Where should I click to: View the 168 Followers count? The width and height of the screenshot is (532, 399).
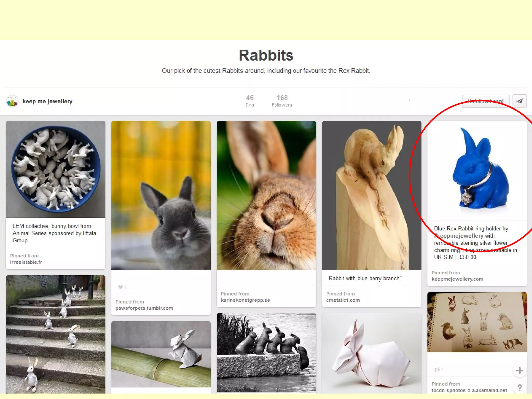tap(282, 101)
